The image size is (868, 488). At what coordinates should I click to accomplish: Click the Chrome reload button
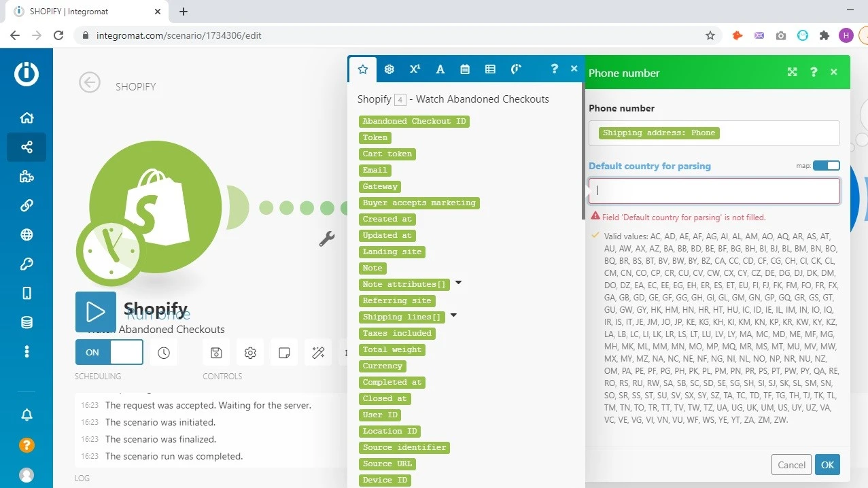click(58, 35)
